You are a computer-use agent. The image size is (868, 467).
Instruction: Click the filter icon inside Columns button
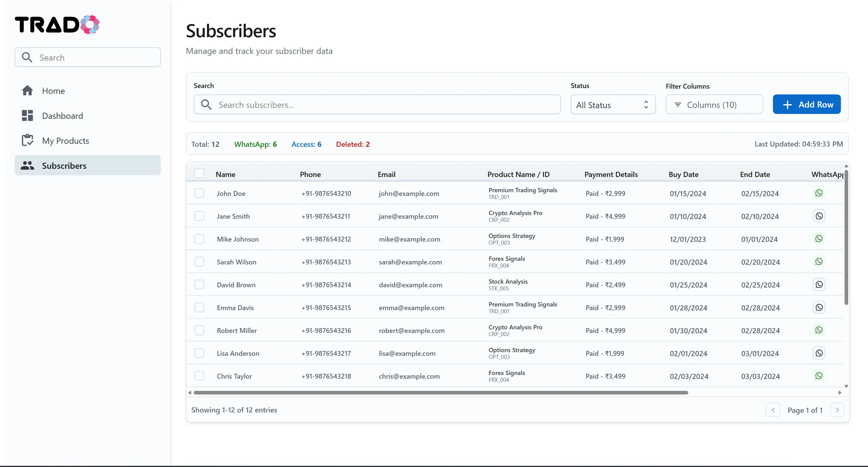[678, 104]
